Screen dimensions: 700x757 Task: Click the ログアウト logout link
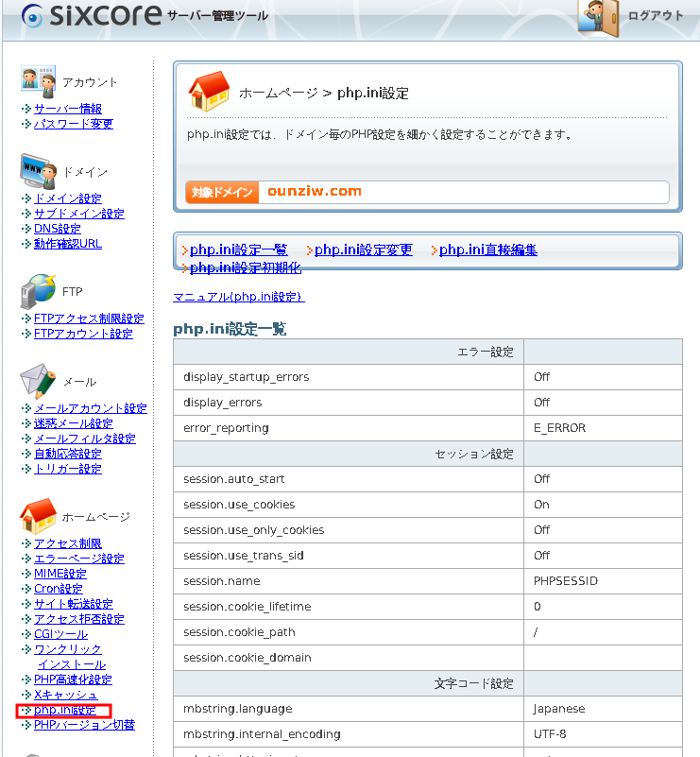(656, 16)
